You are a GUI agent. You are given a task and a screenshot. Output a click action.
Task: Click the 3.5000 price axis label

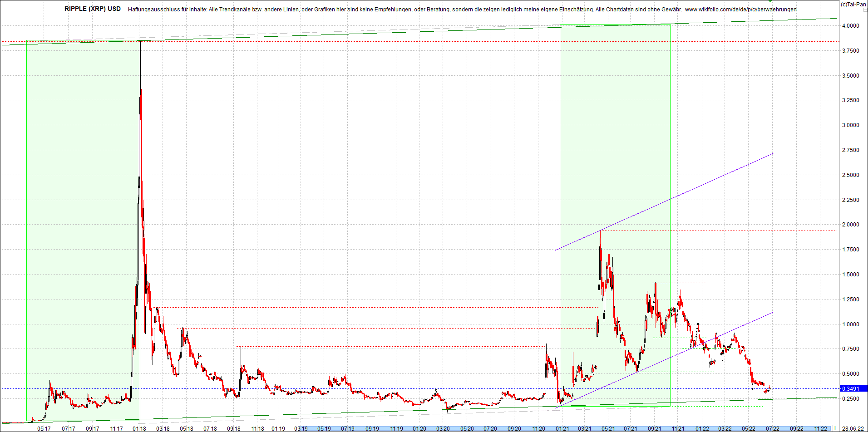tap(851, 76)
